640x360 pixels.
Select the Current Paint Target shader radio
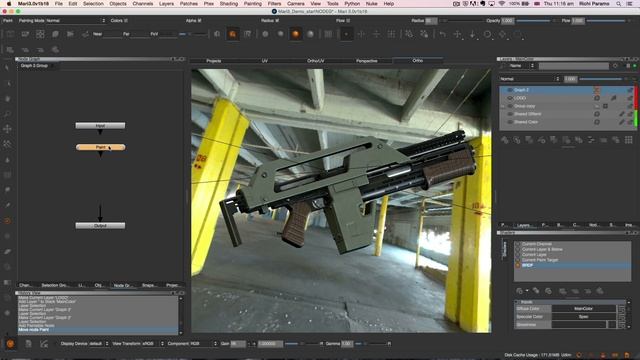point(518,260)
